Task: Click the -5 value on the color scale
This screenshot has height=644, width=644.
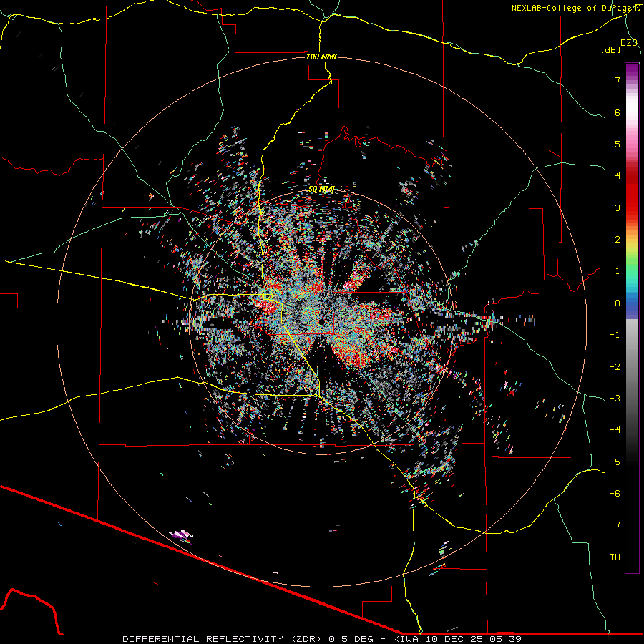Action: [615, 462]
